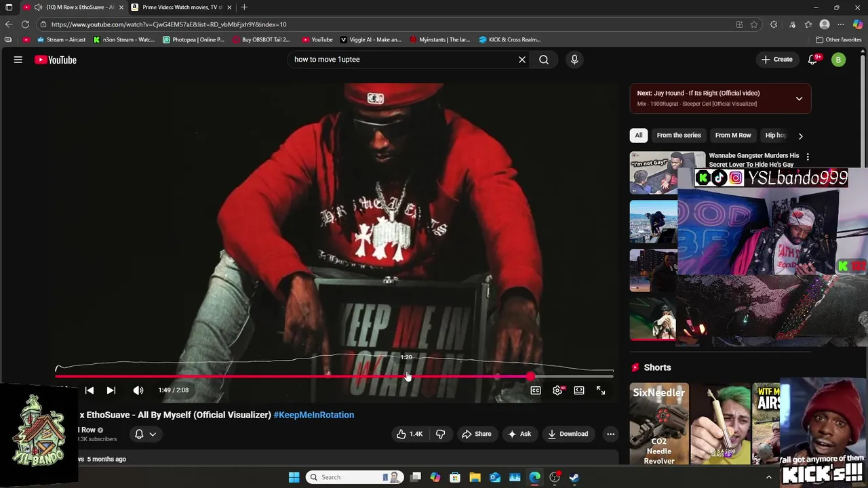Mute the video volume

pyautogui.click(x=138, y=390)
